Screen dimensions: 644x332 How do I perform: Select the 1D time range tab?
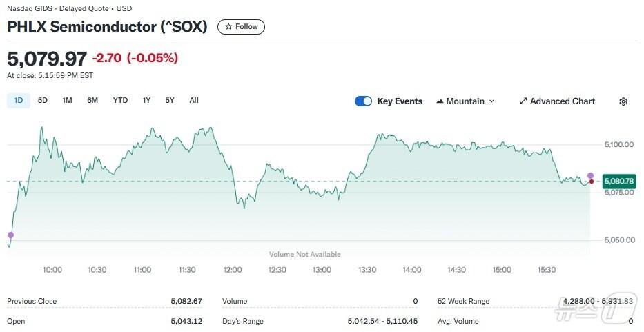click(19, 101)
